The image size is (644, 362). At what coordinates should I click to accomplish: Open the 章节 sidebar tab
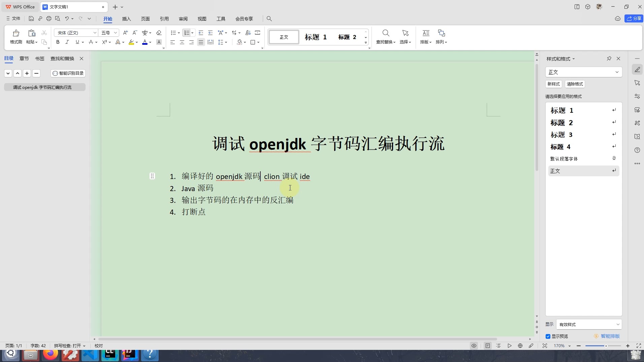(x=24, y=58)
